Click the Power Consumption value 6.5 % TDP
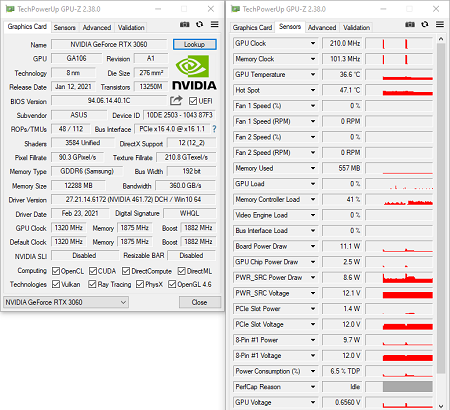The image size is (450, 410). point(342,371)
